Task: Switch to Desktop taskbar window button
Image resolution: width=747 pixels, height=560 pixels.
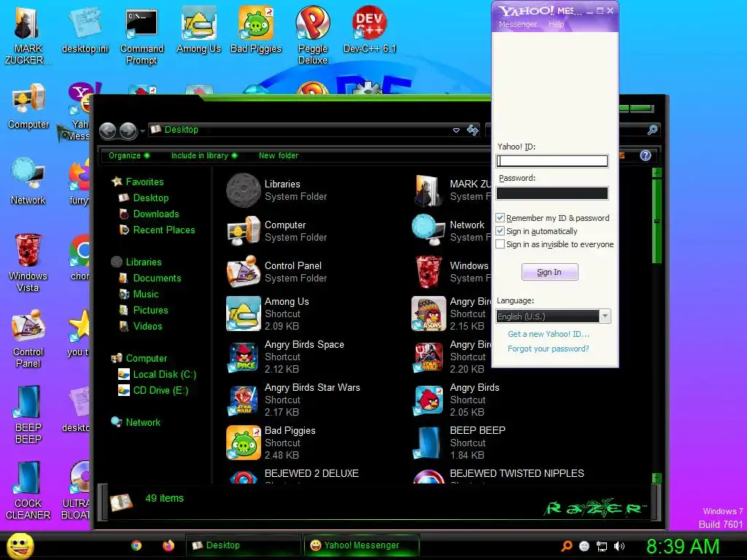Action: click(x=243, y=545)
